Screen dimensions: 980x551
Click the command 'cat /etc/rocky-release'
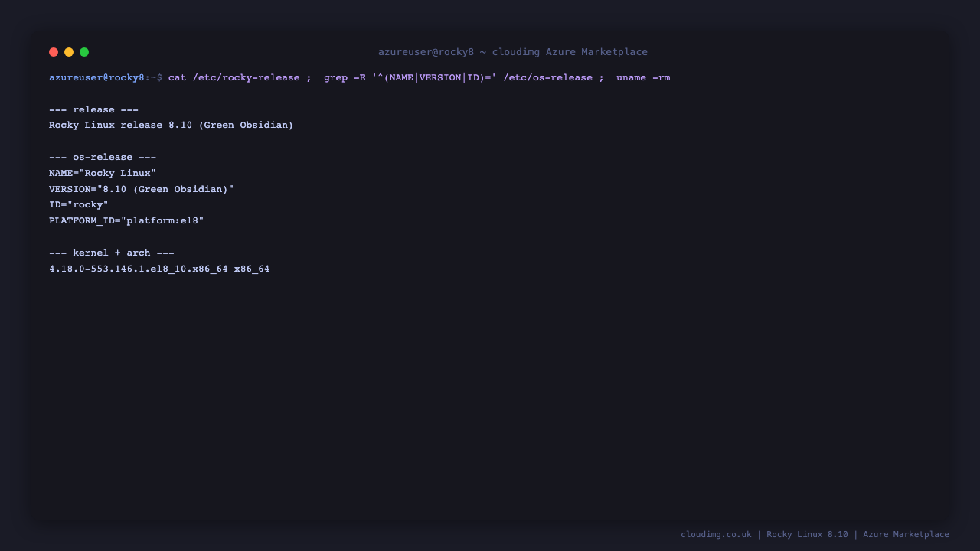(234, 77)
